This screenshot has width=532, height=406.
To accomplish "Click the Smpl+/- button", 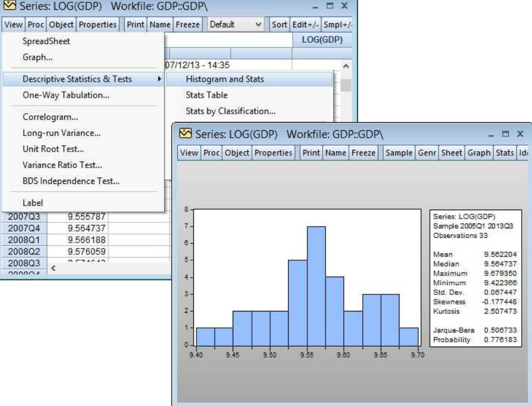I will pos(338,25).
